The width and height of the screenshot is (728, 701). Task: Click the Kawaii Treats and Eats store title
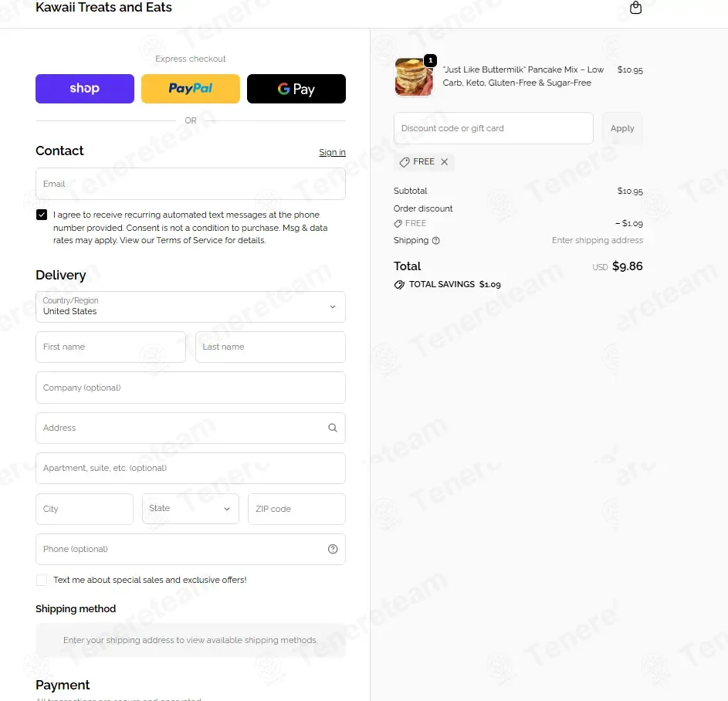(x=103, y=8)
